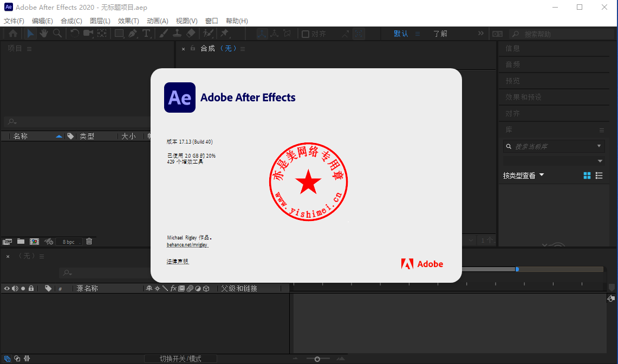Open the behance.net/mrigley link
This screenshot has height=364, width=618.
click(187, 245)
